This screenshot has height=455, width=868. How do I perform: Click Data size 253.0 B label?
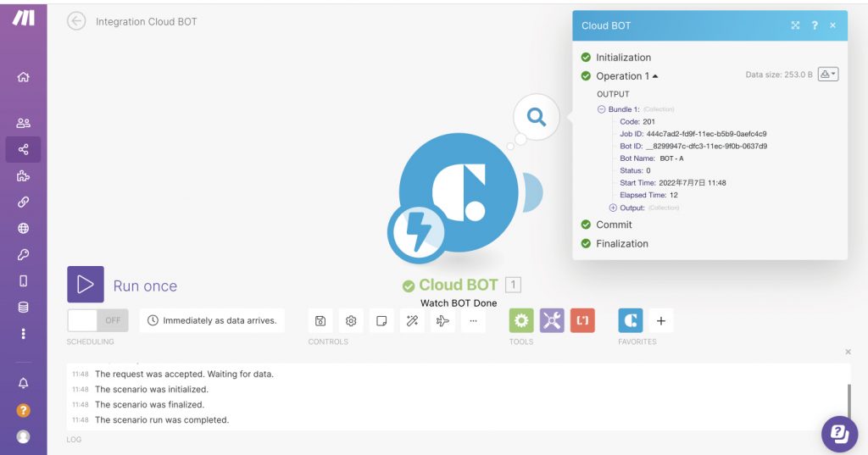point(779,75)
